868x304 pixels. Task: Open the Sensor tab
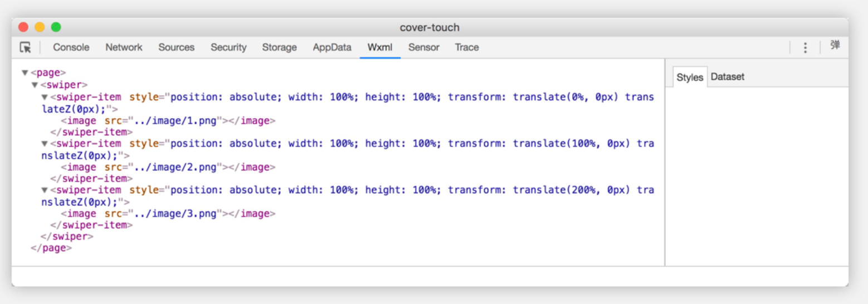(423, 47)
